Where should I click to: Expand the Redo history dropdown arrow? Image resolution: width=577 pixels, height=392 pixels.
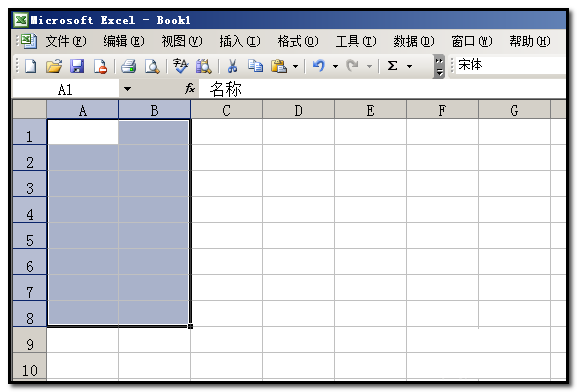pyautogui.click(x=369, y=67)
